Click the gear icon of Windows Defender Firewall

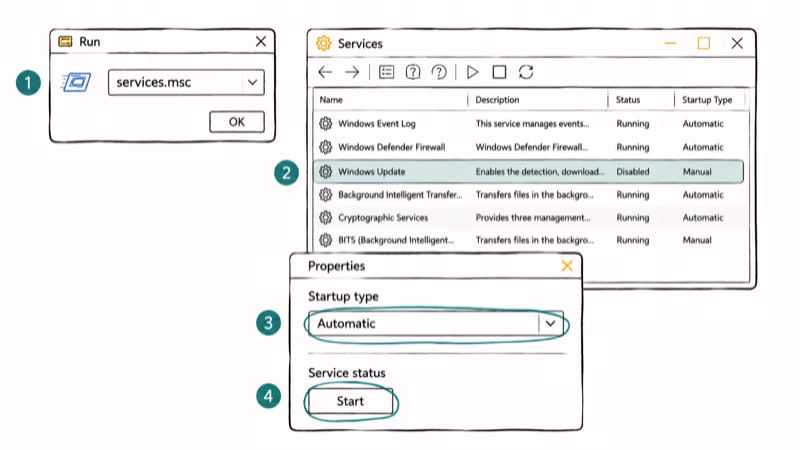326,147
